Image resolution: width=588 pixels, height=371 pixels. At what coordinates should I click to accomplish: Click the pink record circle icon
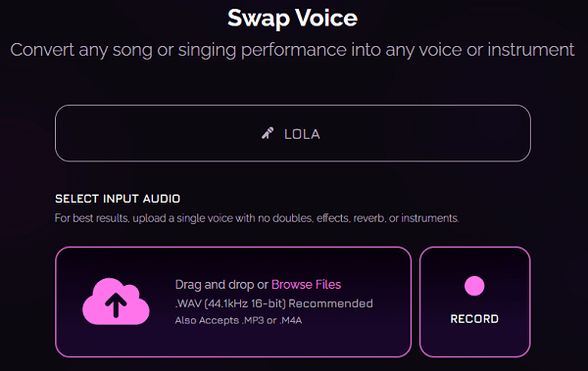pos(474,286)
